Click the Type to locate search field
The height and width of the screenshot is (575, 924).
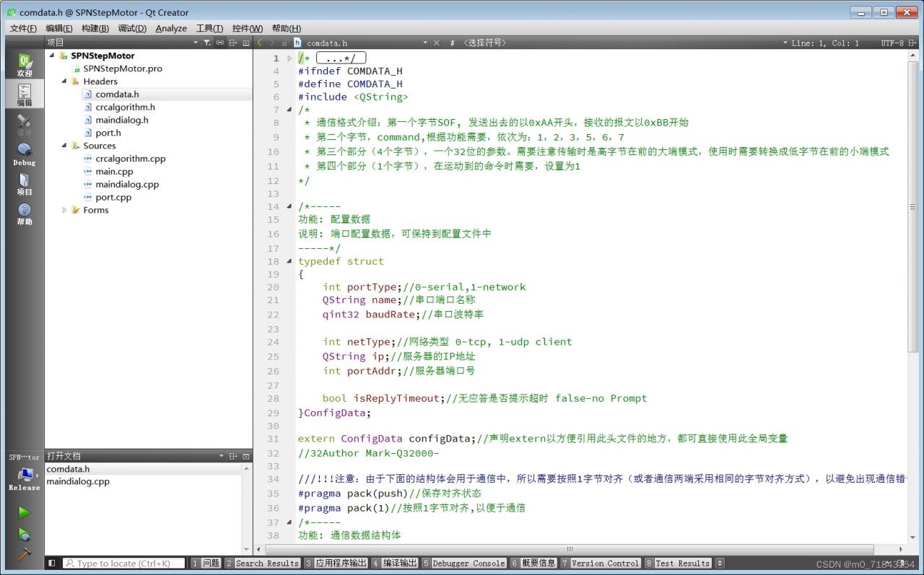123,563
